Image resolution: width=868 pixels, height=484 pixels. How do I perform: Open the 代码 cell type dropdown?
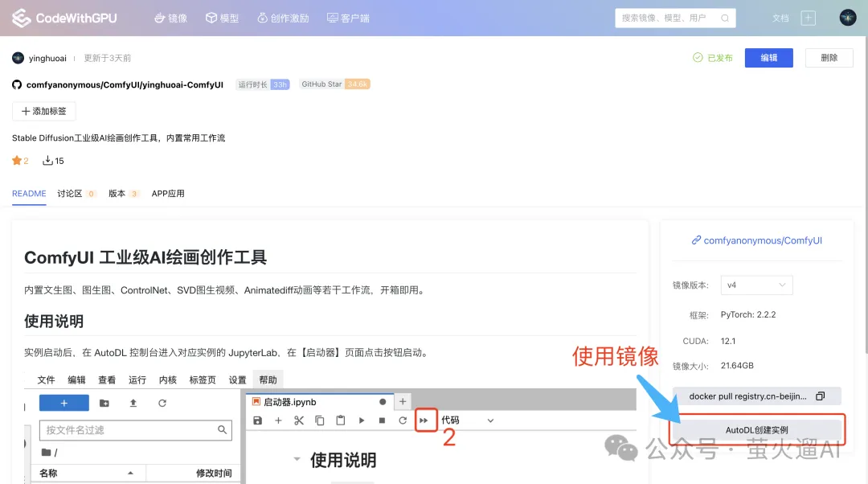(467, 420)
